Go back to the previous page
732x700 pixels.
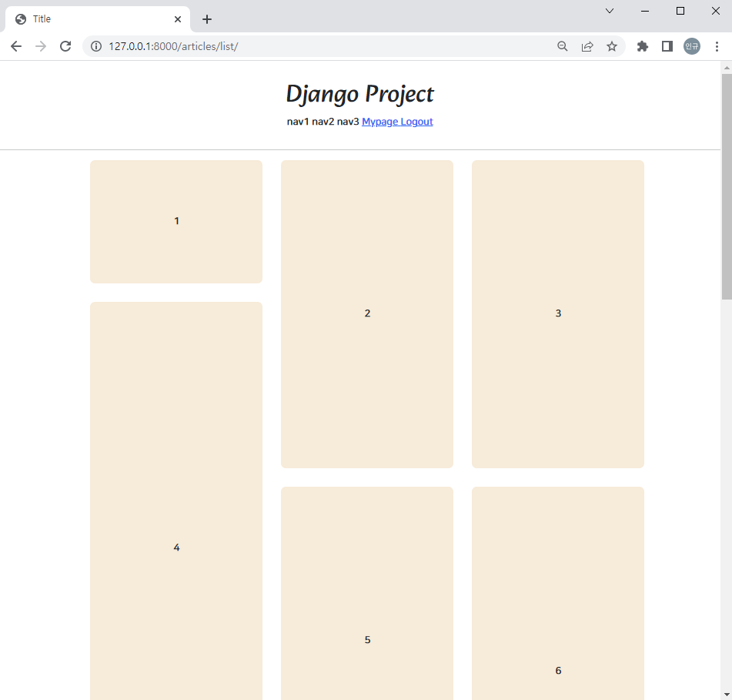[x=16, y=46]
